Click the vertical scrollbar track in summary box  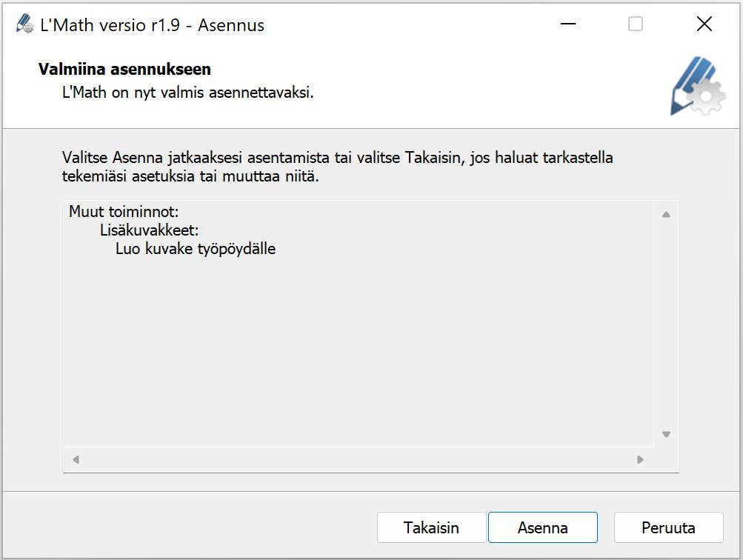[x=666, y=324]
